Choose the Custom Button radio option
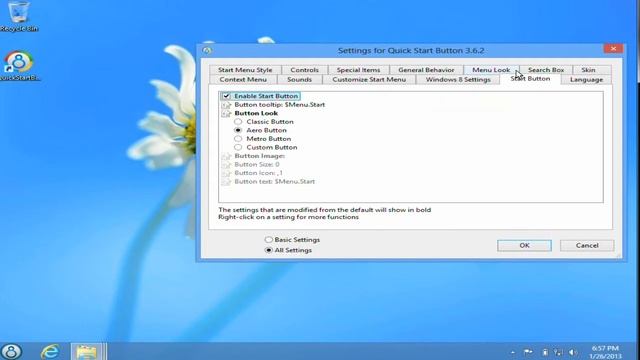Screen dimensions: 640x360 (238, 147)
